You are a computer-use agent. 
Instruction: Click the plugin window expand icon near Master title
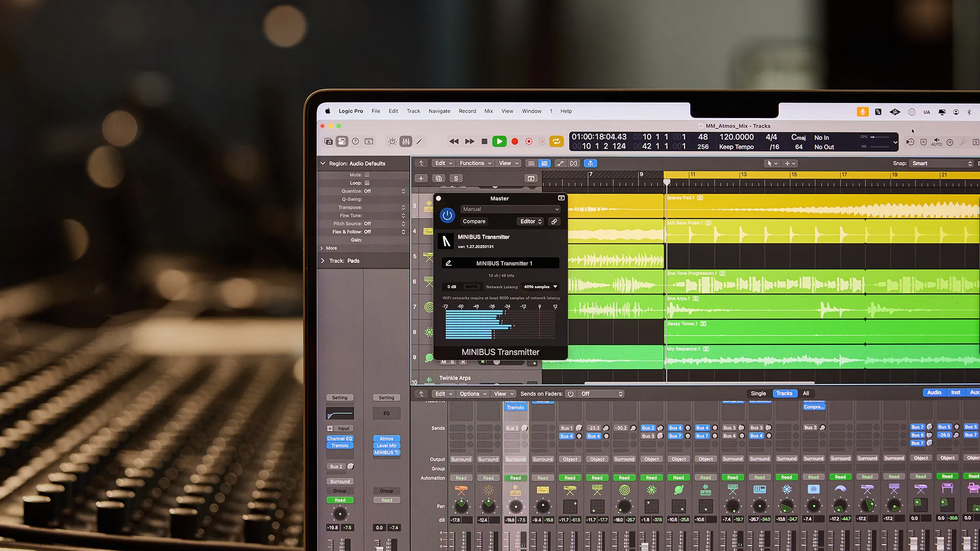click(x=561, y=198)
